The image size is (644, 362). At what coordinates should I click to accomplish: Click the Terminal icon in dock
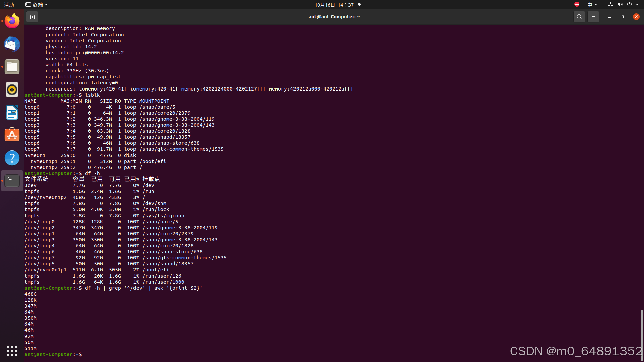[x=12, y=181]
